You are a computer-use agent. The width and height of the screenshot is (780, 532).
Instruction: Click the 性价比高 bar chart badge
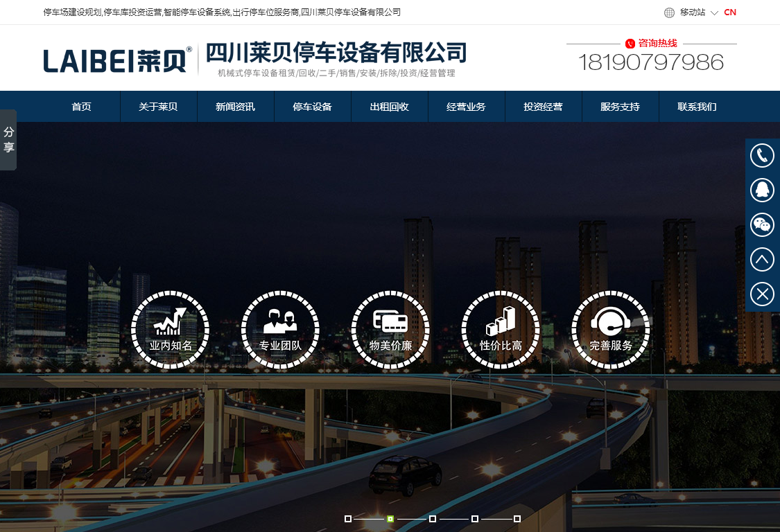pos(501,330)
